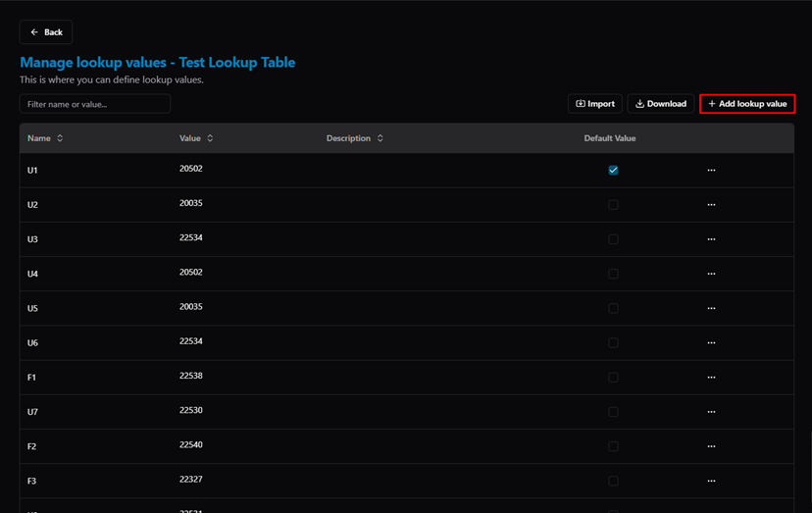Click the Filter name or value field

coord(95,104)
